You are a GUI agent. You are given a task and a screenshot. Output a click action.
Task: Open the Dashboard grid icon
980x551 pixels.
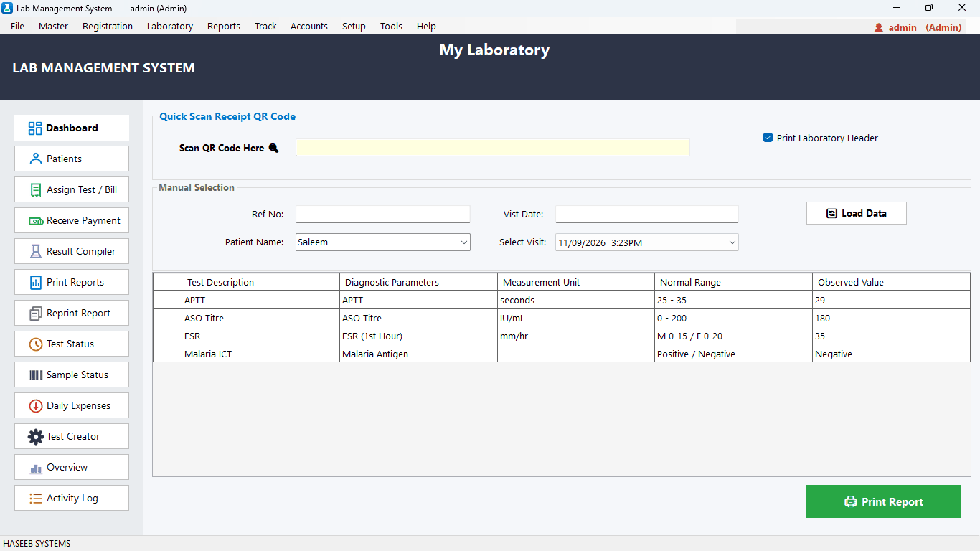point(35,128)
